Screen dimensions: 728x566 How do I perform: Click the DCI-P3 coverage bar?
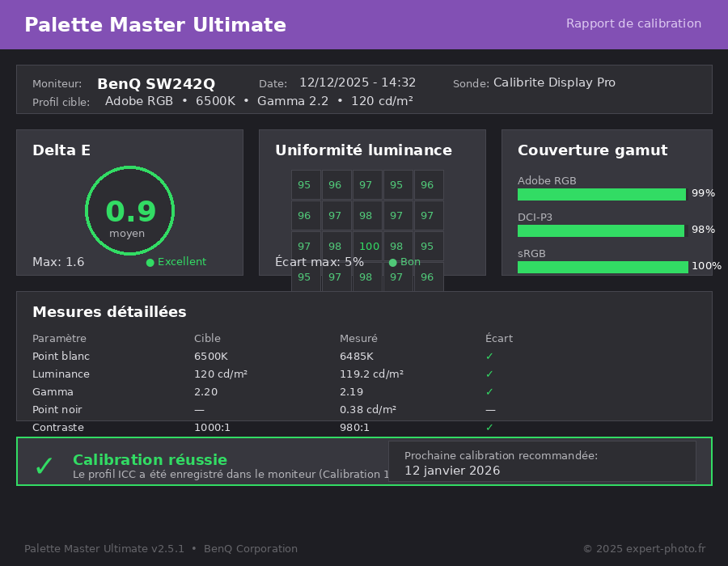[x=600, y=230]
